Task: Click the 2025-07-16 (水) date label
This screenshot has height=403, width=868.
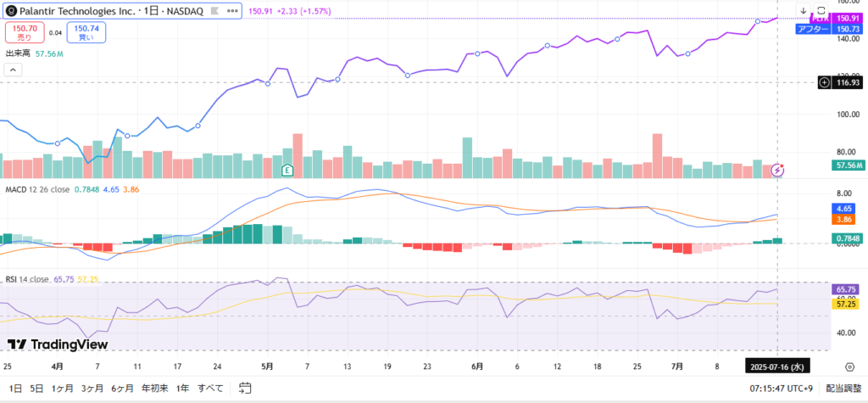Action: click(778, 366)
